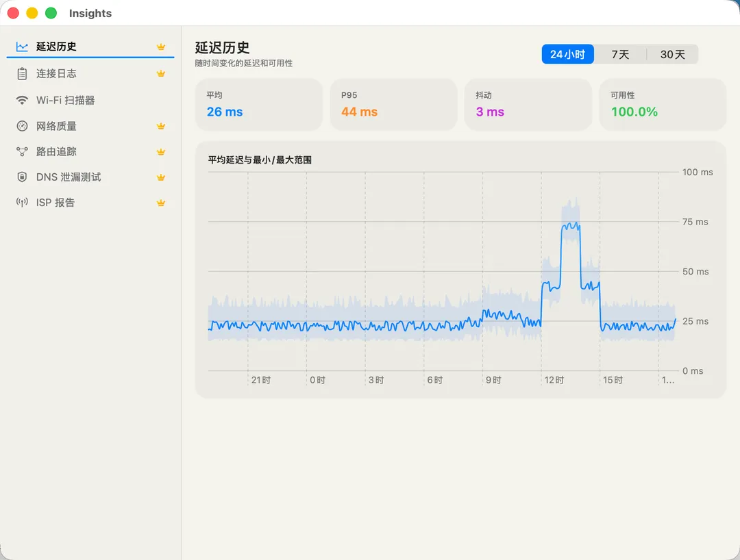This screenshot has height=560, width=740.
Task: Switch the time range to 30天
Action: click(x=673, y=54)
